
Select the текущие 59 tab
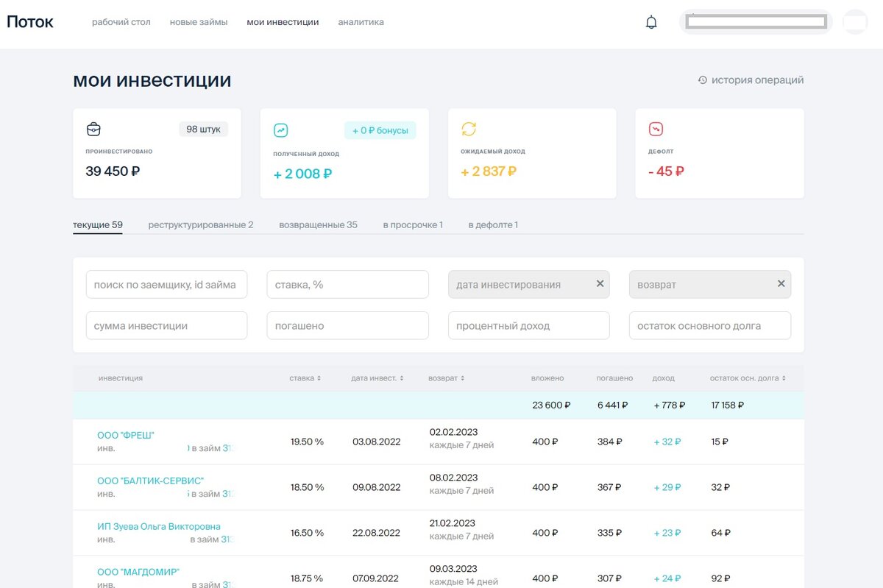98,225
